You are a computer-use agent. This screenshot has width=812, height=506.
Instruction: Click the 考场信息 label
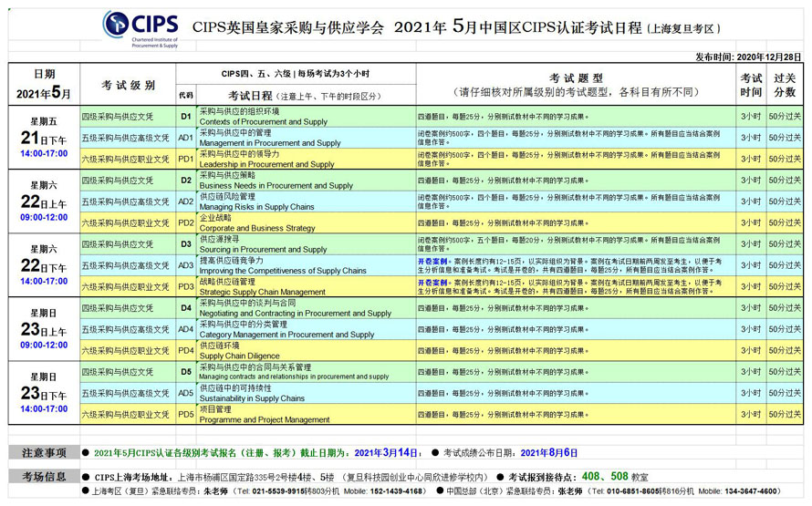(x=44, y=477)
